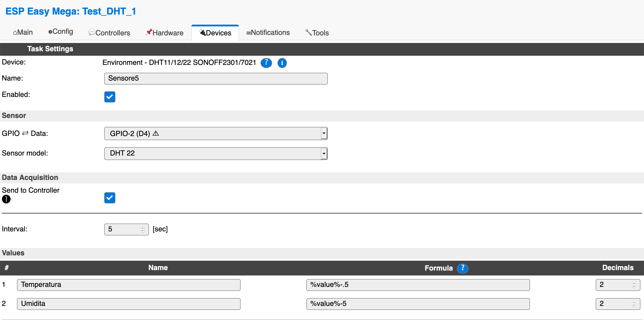Click the Formula help question mark icon
The height and width of the screenshot is (320, 644).
(x=462, y=268)
